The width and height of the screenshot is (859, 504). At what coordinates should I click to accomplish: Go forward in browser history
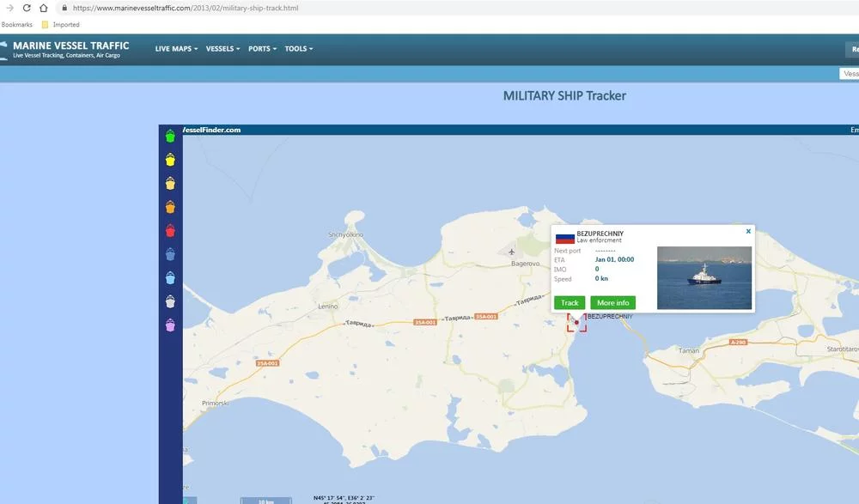click(x=9, y=9)
